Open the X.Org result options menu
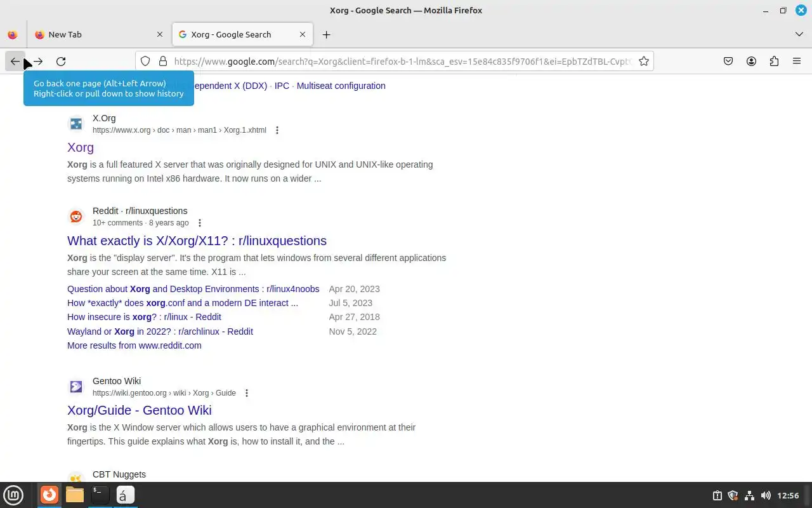The height and width of the screenshot is (508, 812). click(277, 130)
